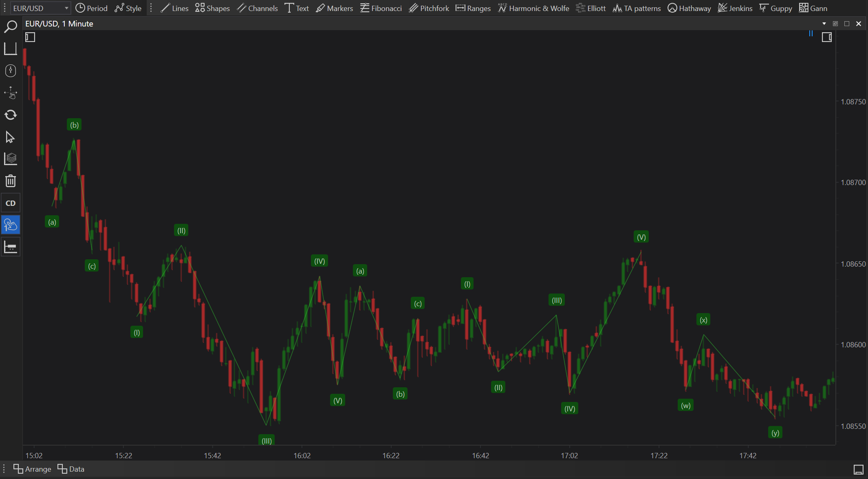Select the (III) wave label at chart bottom
Image resolution: width=868 pixels, height=479 pixels.
point(267,441)
